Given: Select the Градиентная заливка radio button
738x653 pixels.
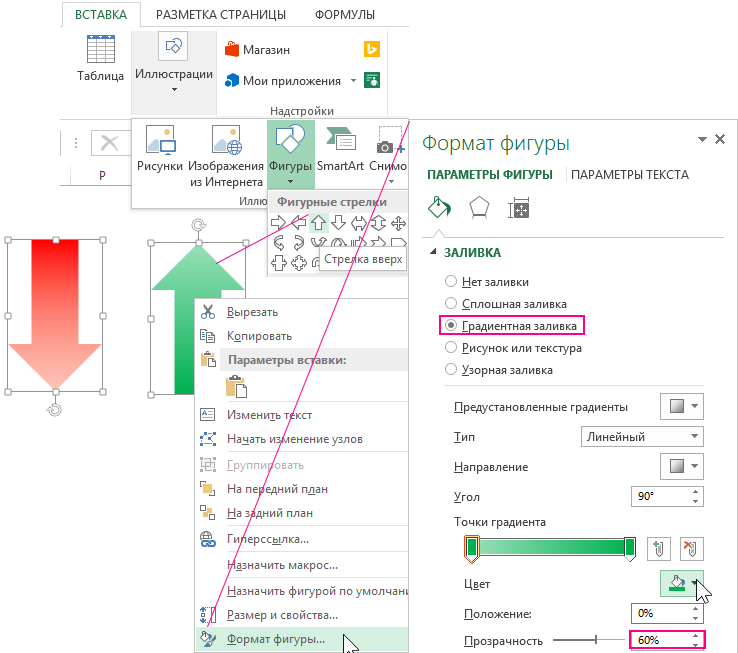Looking at the screenshot, I should coord(451,325).
